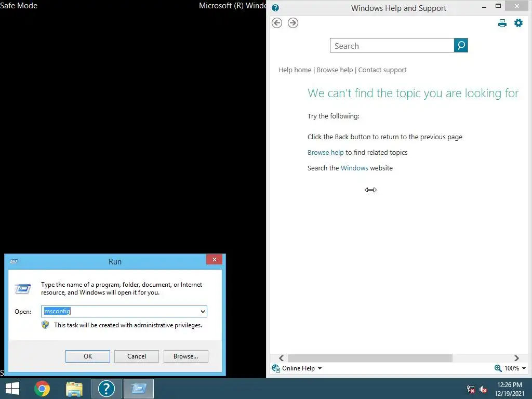This screenshot has height=399, width=532.
Task: Switch to Help and Support taskbar icon
Action: click(106, 389)
